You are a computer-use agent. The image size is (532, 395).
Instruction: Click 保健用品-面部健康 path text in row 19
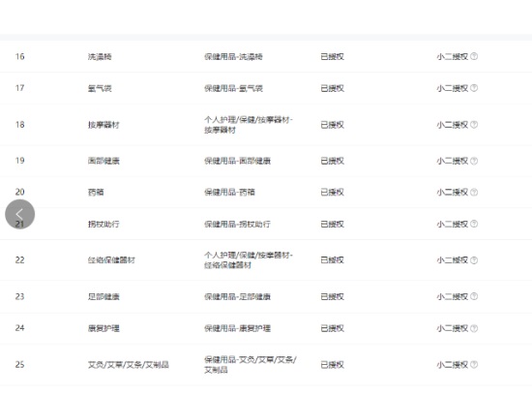(x=238, y=161)
